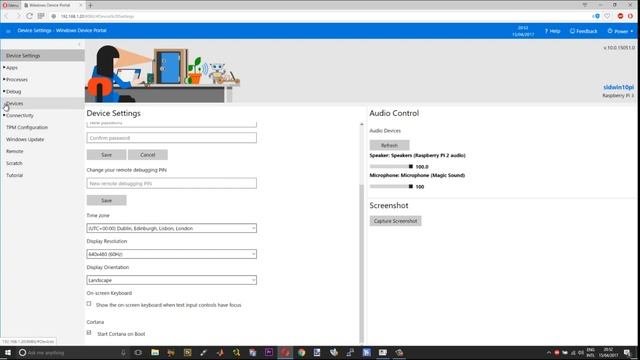The width and height of the screenshot is (640, 360).
Task: Open Opera Speed Dial grid icon
Action: click(x=41, y=16)
